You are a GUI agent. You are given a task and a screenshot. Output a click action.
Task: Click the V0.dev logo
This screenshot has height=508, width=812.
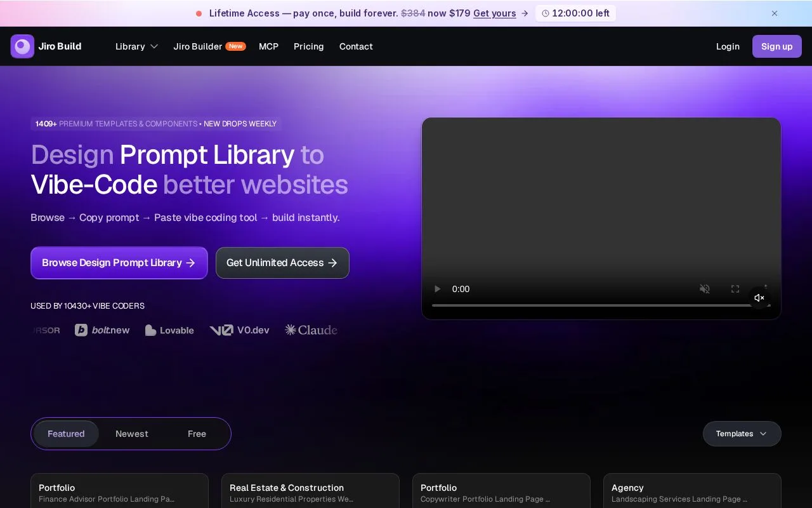click(x=239, y=330)
